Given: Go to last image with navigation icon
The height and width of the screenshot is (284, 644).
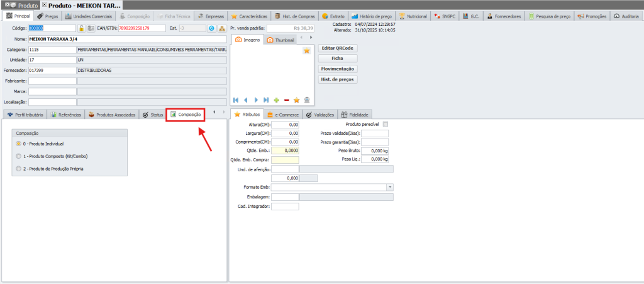Looking at the screenshot, I should (x=266, y=100).
